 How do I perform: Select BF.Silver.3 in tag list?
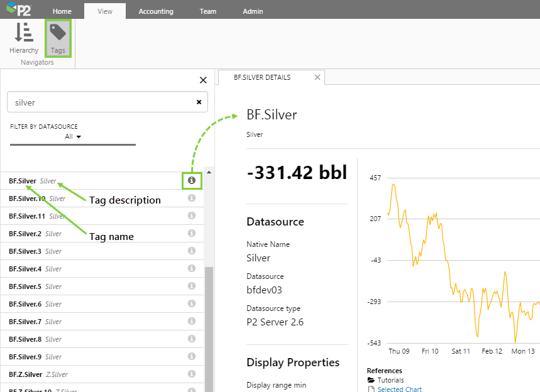pos(25,251)
